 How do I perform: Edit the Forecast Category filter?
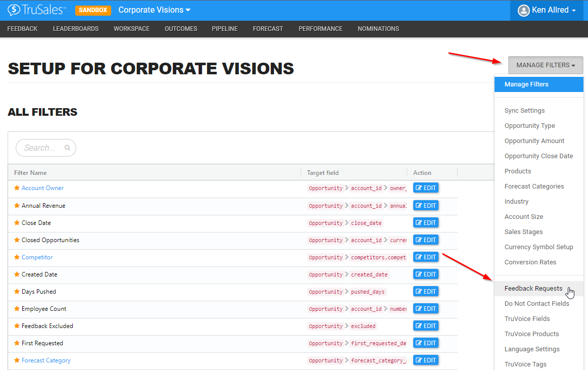pyautogui.click(x=426, y=360)
